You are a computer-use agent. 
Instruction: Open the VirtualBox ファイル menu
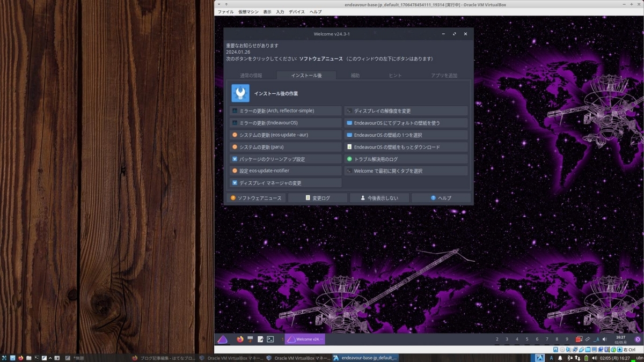[x=225, y=12]
